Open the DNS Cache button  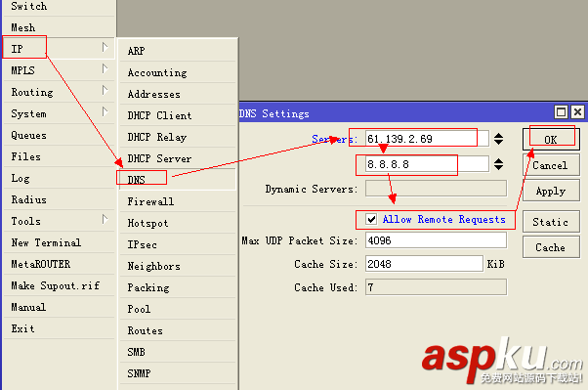[551, 247]
